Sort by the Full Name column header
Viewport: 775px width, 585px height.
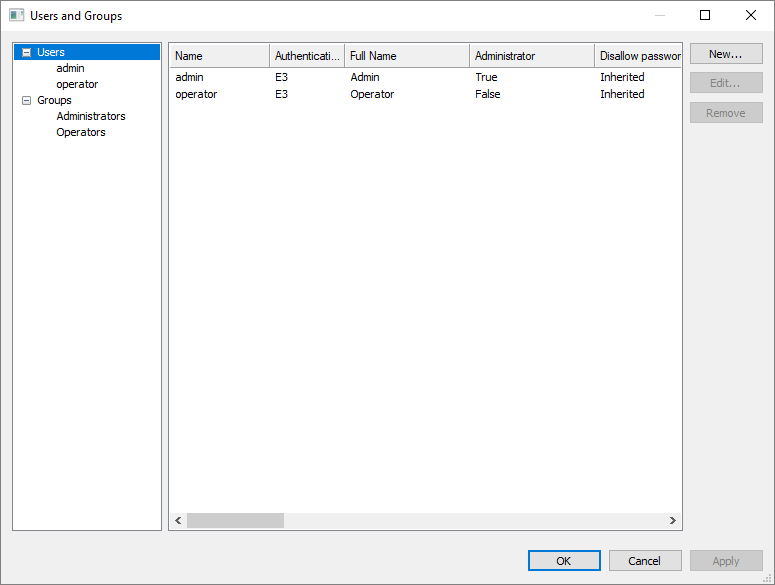tap(406, 56)
